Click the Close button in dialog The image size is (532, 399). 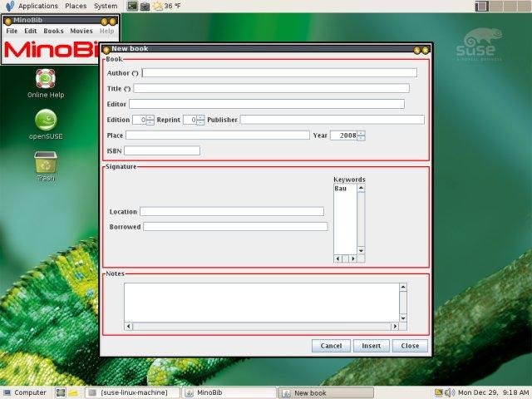[x=410, y=346]
